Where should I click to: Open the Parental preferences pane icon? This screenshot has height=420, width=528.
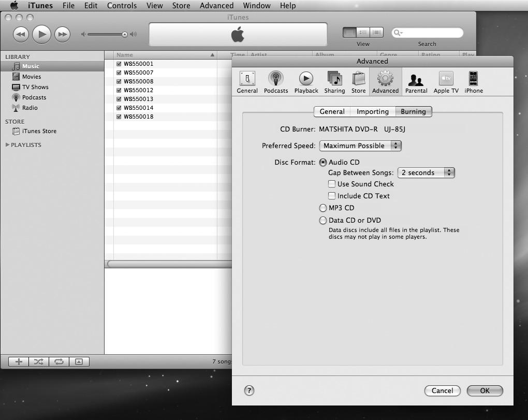click(x=416, y=82)
